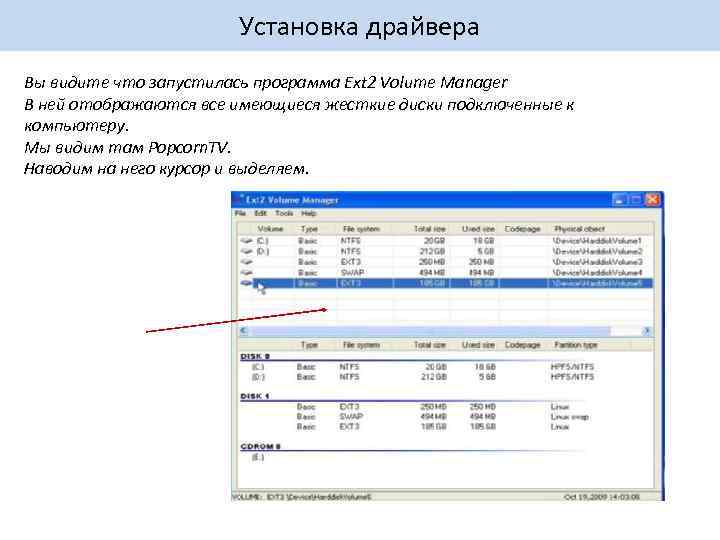Click the drive icon for volume (D:)
Image resolution: width=720 pixels, height=540 pixels.
pyautogui.click(x=247, y=251)
